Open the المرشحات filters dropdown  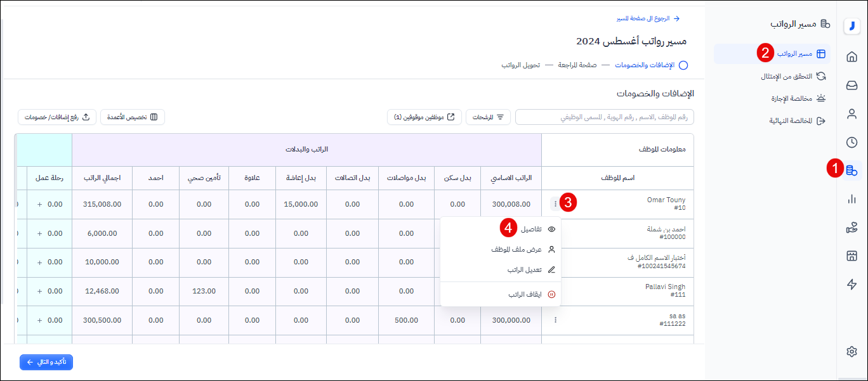(x=488, y=117)
